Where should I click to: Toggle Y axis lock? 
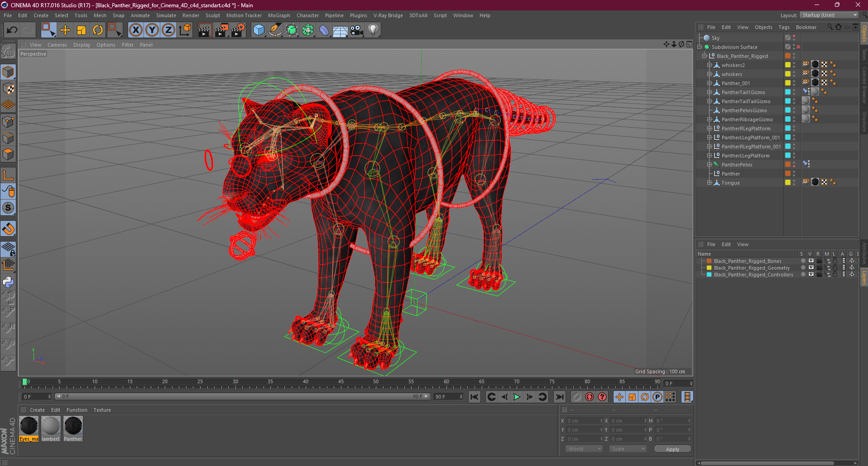click(x=152, y=30)
